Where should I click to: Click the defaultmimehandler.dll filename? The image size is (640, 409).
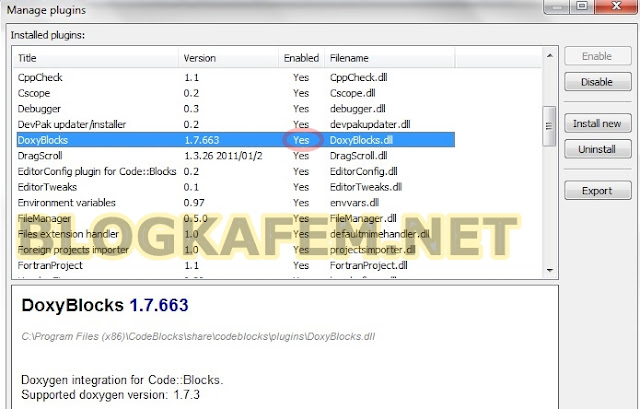[x=380, y=234]
